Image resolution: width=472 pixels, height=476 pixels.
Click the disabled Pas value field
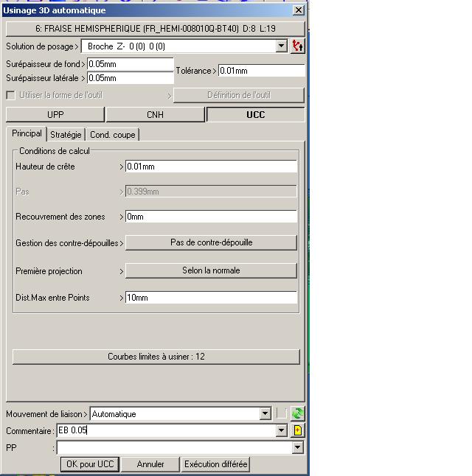pos(211,192)
